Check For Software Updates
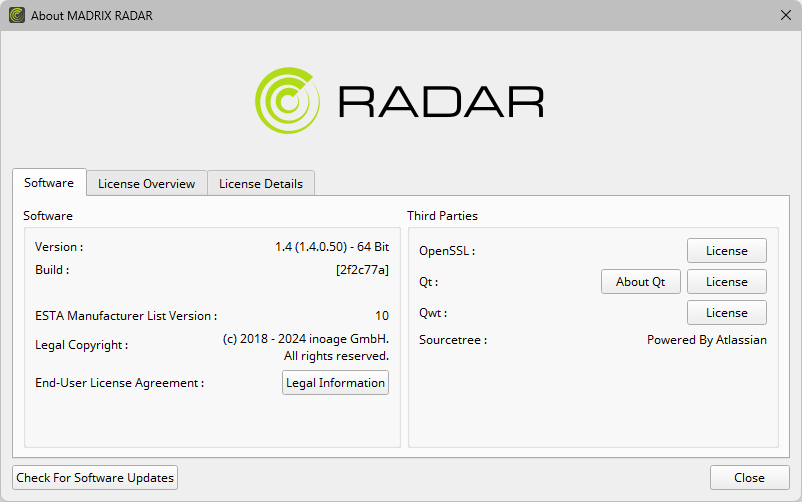This screenshot has height=502, width=802. (95, 477)
